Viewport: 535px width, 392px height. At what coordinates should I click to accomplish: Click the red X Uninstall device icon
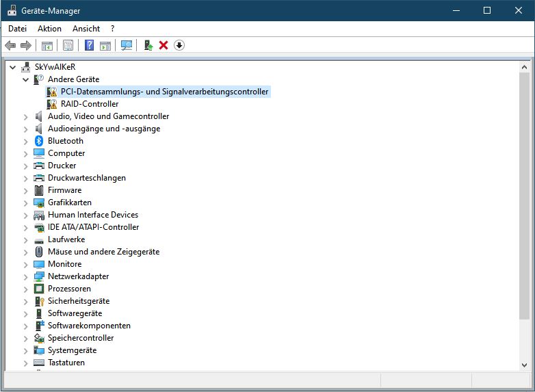pos(164,45)
